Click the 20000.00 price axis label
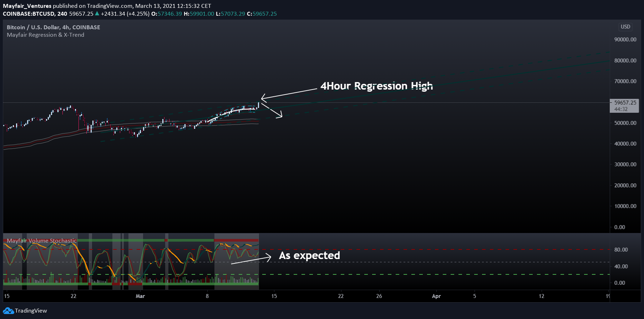 tap(625, 186)
